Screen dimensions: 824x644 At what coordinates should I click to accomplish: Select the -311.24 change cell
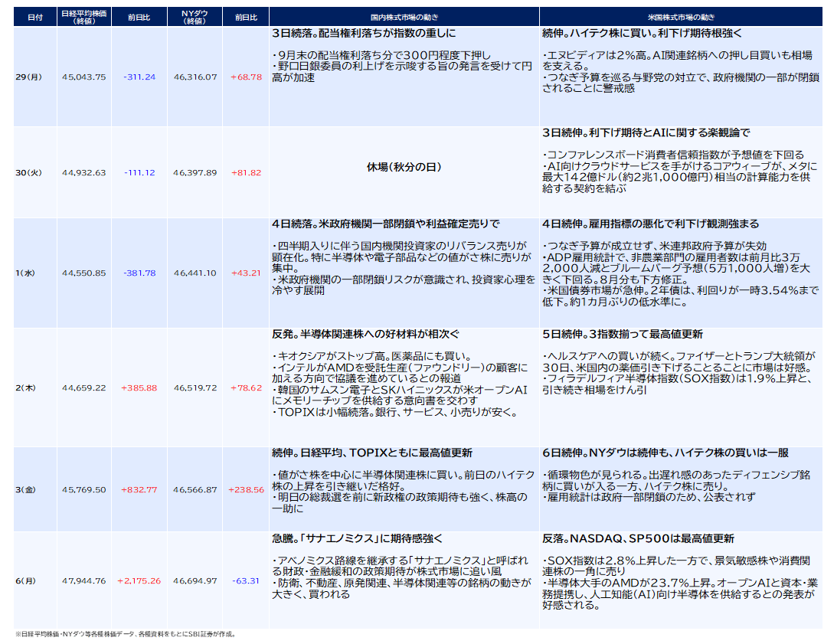pyautogui.click(x=139, y=77)
